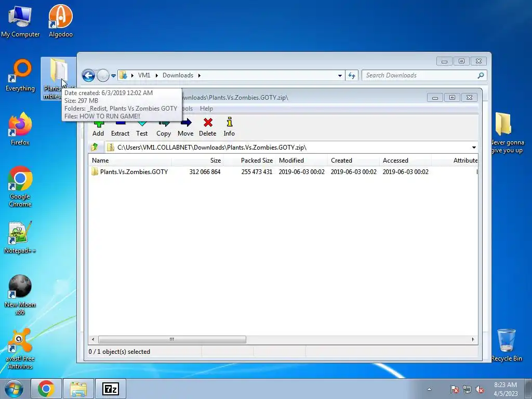Select the avast! Free Antivirus shortcut
Screen dimensions: 532x399
pos(20,349)
